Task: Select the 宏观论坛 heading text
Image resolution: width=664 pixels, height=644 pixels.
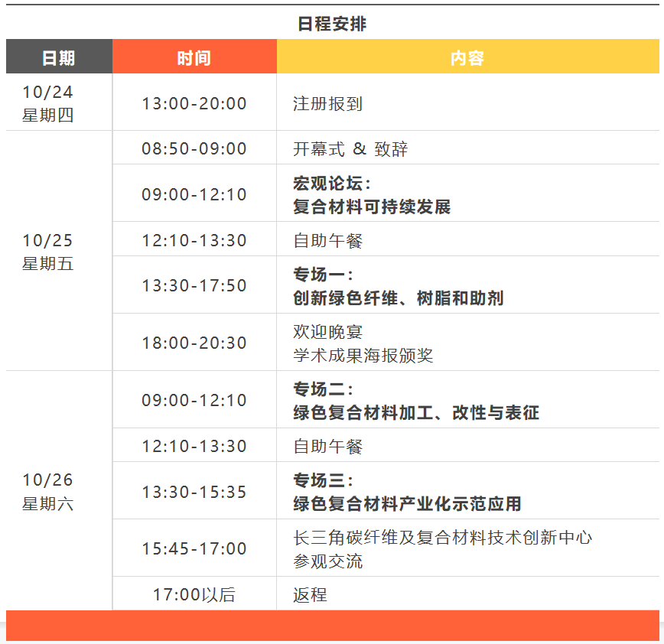Action: [x=331, y=184]
